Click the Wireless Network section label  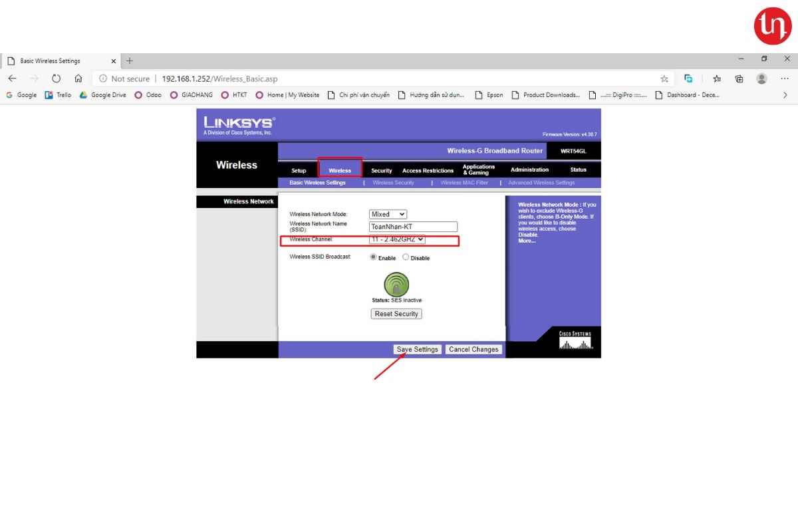coord(249,201)
